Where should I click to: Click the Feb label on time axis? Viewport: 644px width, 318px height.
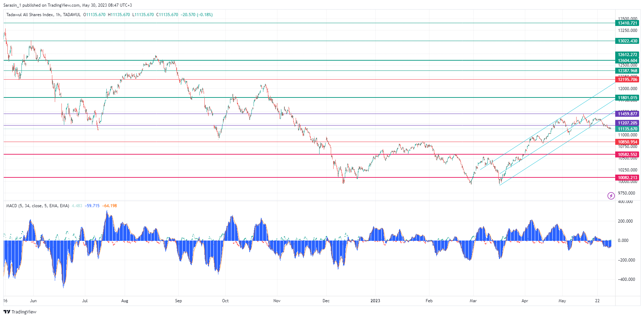click(x=429, y=301)
